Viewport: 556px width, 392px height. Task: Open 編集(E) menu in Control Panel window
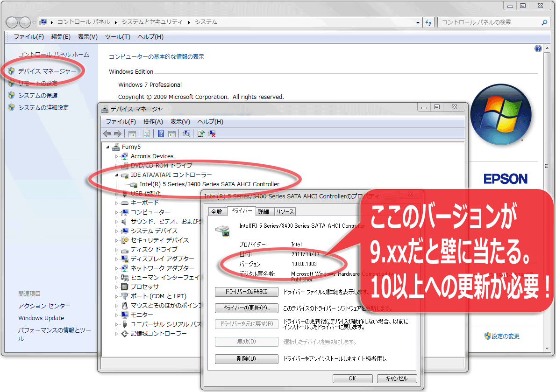coord(61,37)
